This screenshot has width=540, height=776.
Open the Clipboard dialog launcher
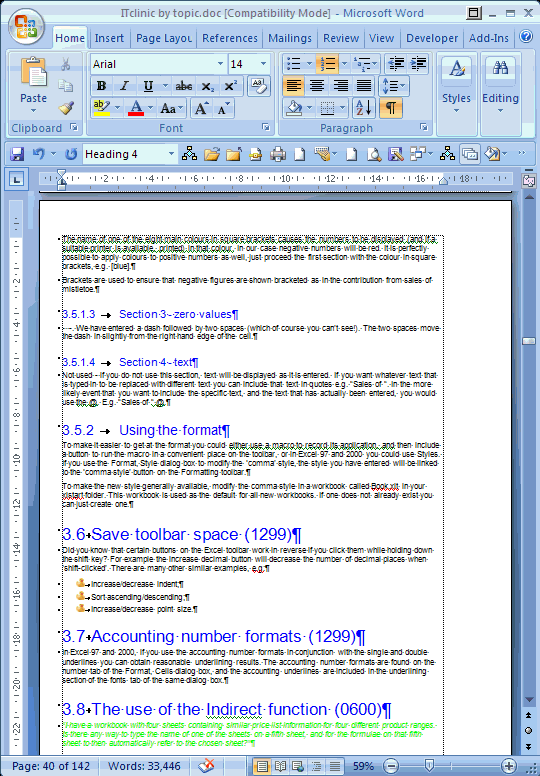pyautogui.click(x=74, y=128)
